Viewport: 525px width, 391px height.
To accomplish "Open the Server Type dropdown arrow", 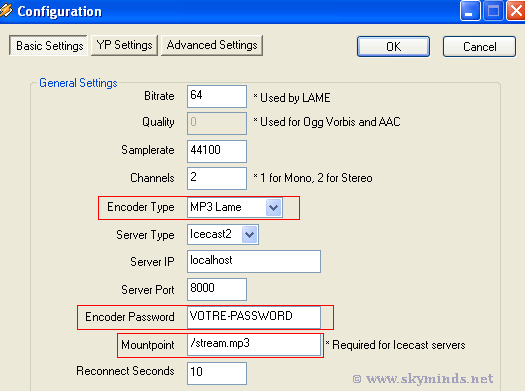I will pos(249,234).
